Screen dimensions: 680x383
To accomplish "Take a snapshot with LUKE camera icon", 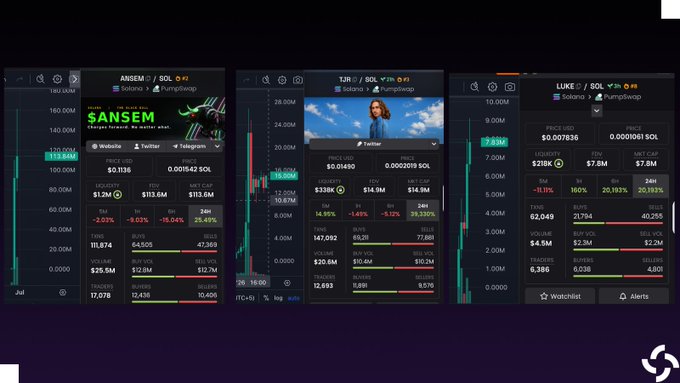I will [x=510, y=87].
